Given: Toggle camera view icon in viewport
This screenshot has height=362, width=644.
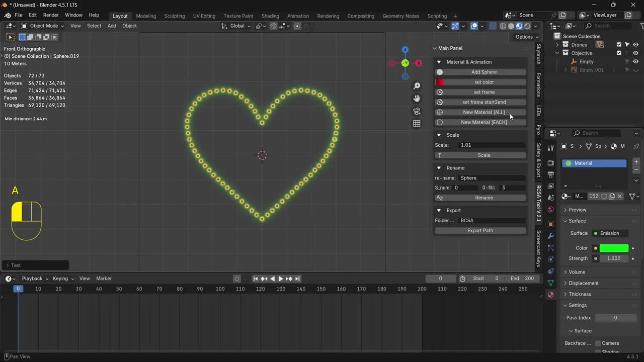Looking at the screenshot, I should point(417,111).
